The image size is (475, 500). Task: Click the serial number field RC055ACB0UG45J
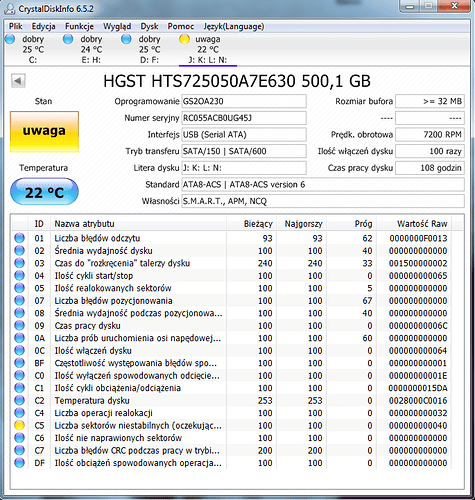[x=244, y=118]
